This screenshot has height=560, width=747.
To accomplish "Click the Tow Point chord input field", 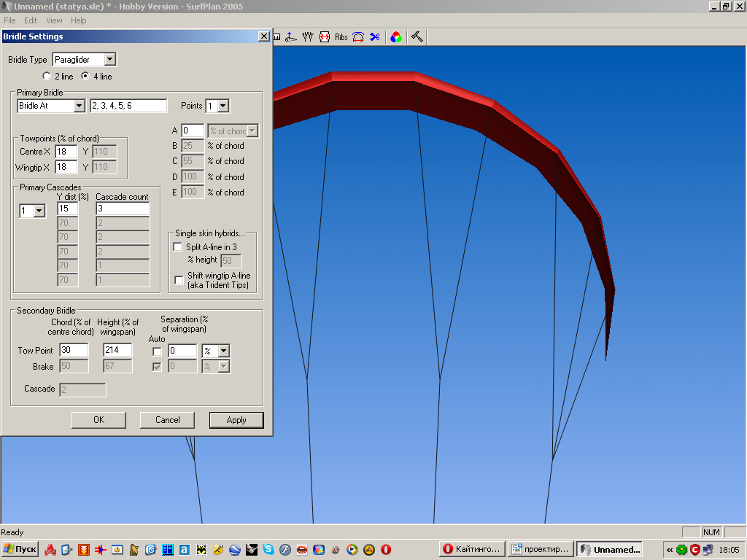I will [x=74, y=350].
